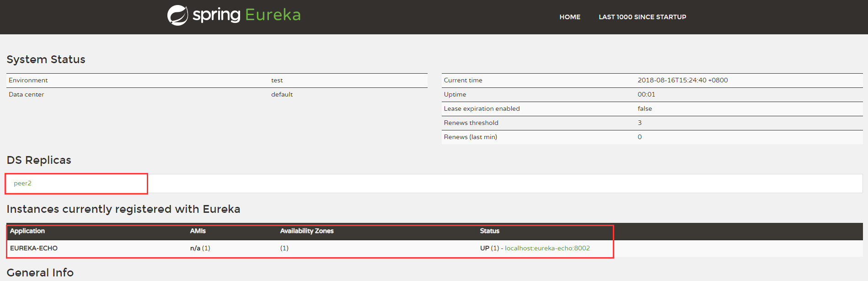
Task: Select the 2018-08-16T15:24:40 +0800 timestamp
Action: (x=683, y=80)
